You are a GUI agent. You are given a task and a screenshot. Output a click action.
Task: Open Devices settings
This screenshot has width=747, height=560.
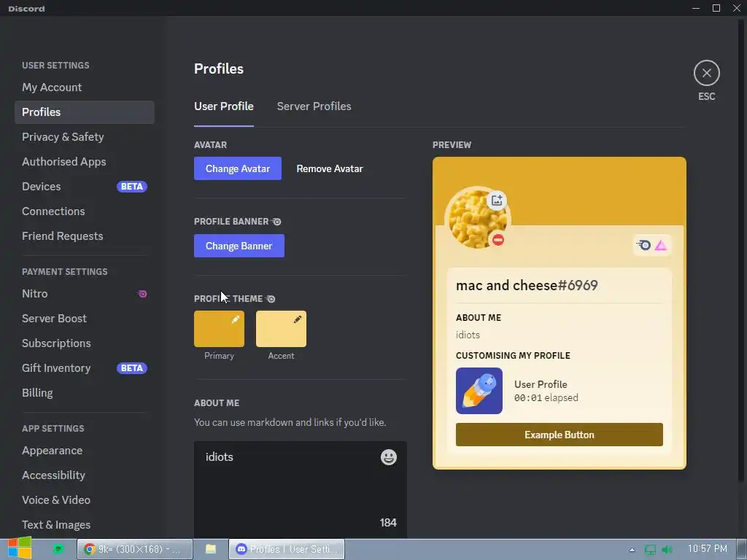[x=85, y=186]
